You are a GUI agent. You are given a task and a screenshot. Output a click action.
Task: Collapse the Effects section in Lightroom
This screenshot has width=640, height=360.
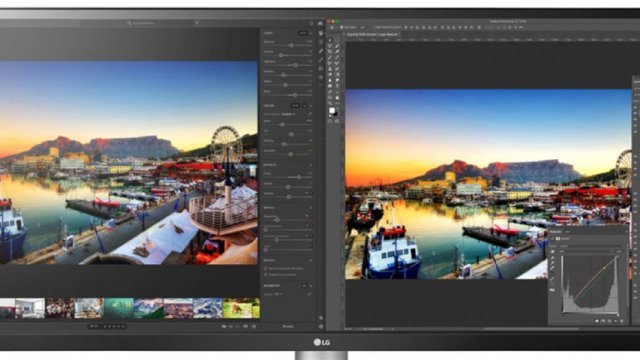pos(311,164)
